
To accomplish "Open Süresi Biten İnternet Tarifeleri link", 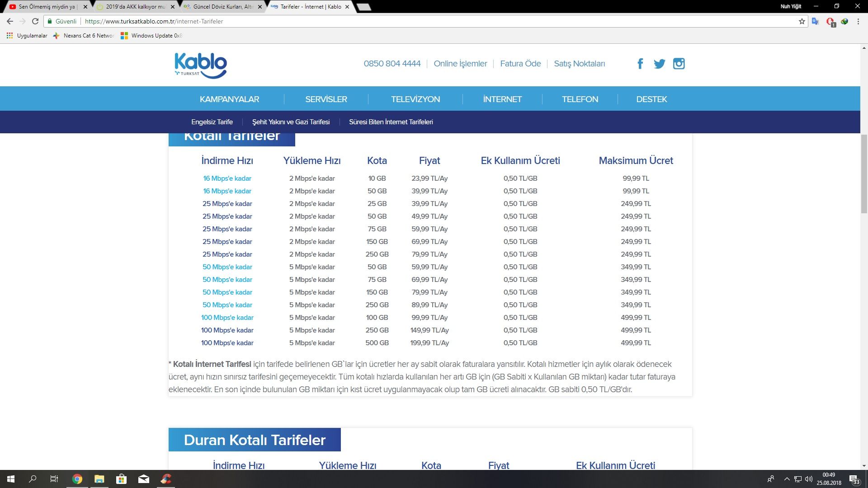I will (x=391, y=122).
